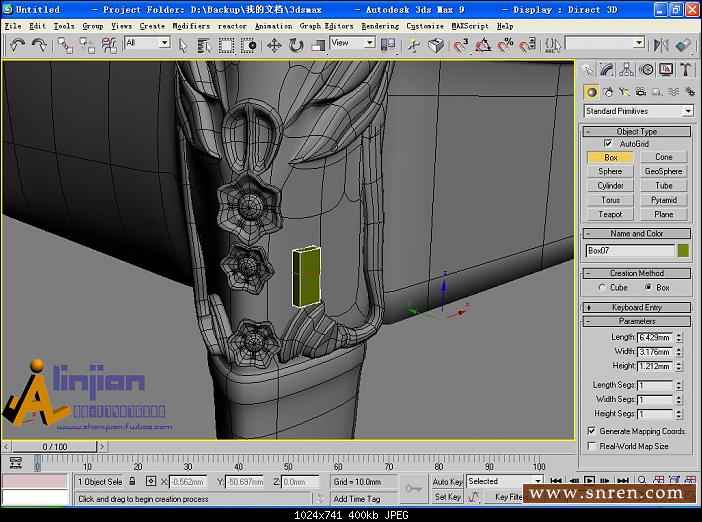Open the Utilities hammer panel icon
The image size is (702, 522).
point(686,69)
